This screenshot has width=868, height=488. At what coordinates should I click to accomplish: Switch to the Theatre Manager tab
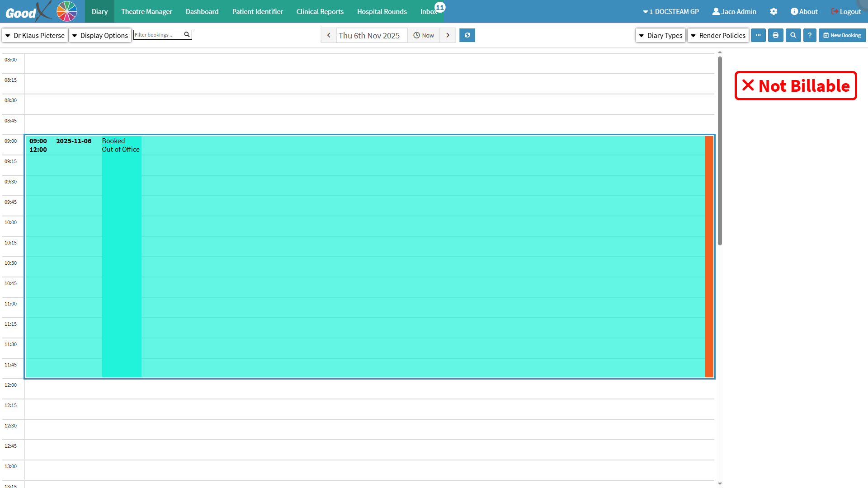click(146, 11)
